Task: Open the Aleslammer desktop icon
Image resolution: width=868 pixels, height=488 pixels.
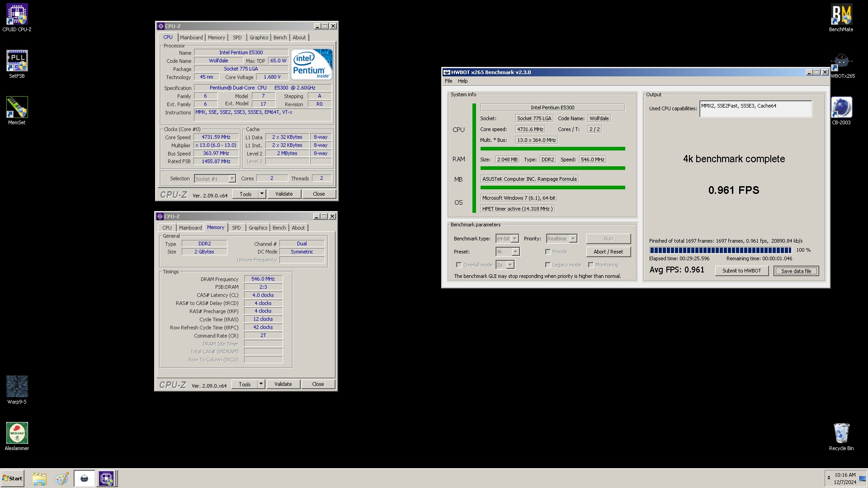Action: coord(17,436)
